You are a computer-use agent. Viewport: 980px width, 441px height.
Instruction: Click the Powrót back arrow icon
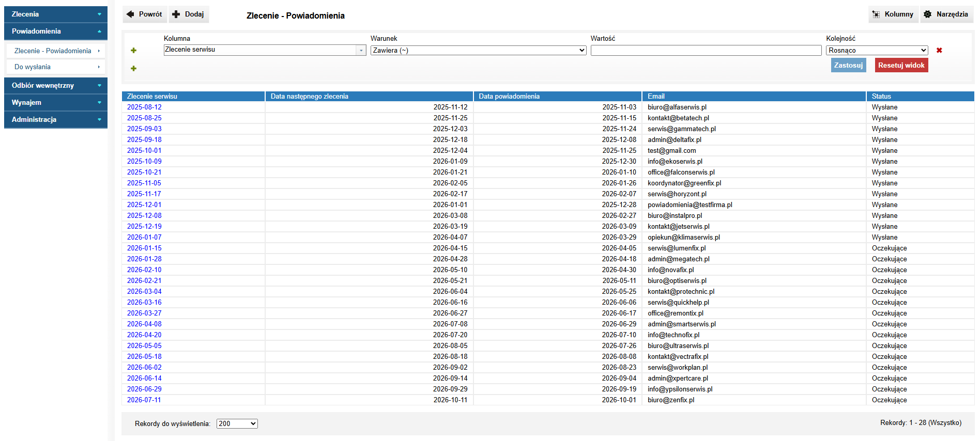point(130,14)
